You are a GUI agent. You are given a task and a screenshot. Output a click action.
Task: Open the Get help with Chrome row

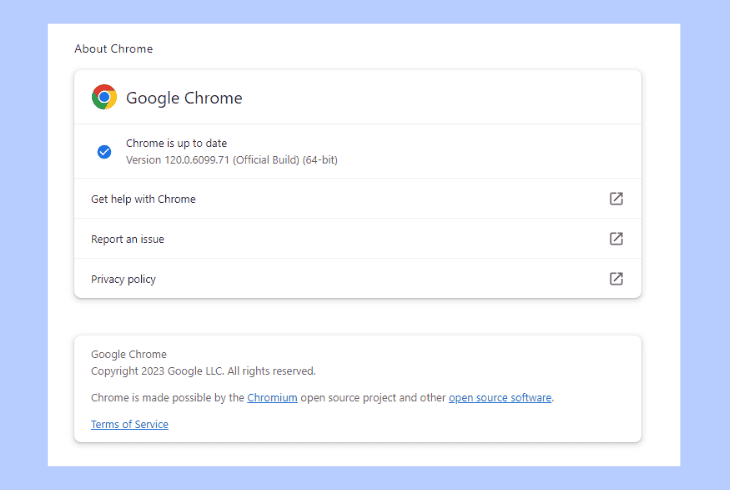(358, 199)
